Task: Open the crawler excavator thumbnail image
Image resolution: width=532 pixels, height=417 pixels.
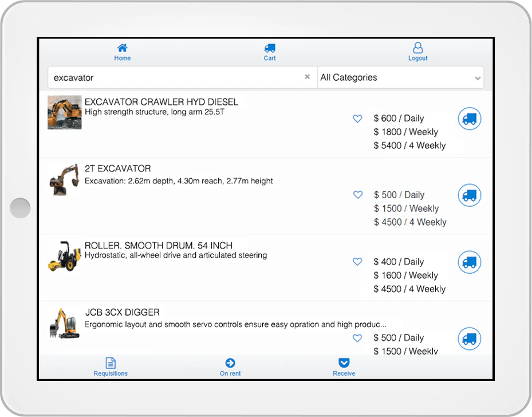Action: pyautogui.click(x=65, y=112)
